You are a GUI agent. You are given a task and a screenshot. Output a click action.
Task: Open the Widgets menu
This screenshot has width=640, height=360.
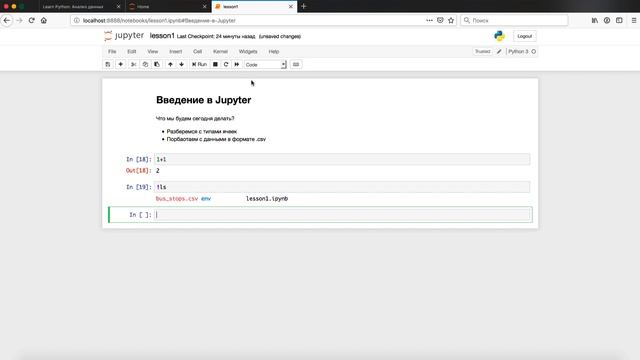pos(248,51)
